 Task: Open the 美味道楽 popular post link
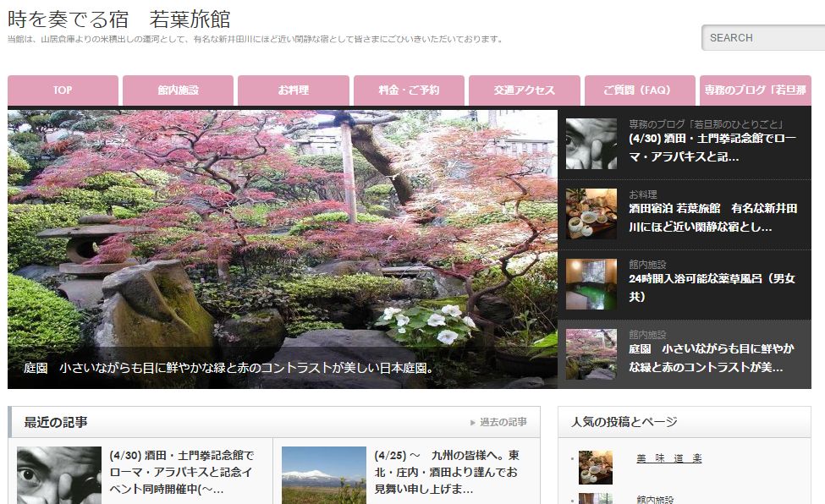[x=668, y=458]
